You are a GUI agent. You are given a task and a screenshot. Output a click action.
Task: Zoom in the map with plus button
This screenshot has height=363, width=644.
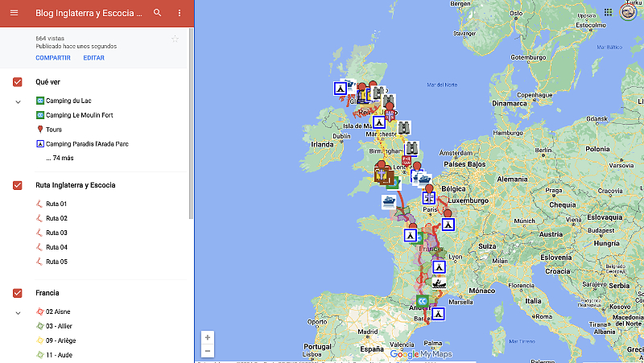pyautogui.click(x=208, y=337)
